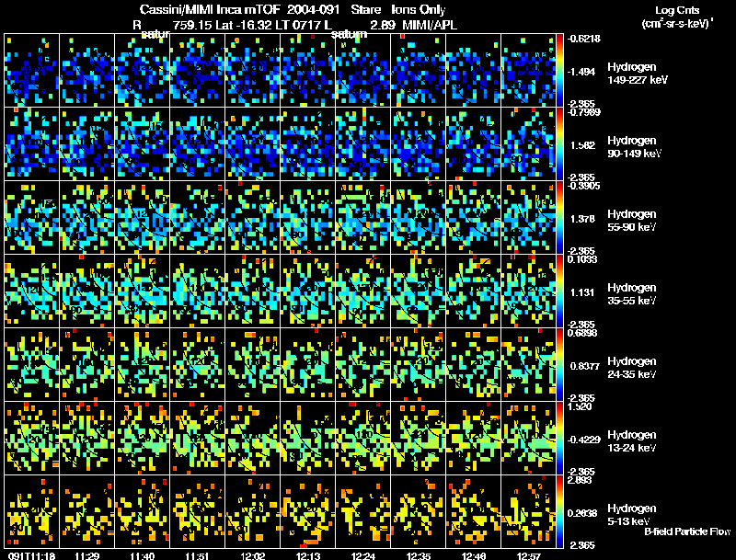Image resolution: width=736 pixels, height=560 pixels.
Task: Click the '2004-091' date in title
Action: [313, 10]
